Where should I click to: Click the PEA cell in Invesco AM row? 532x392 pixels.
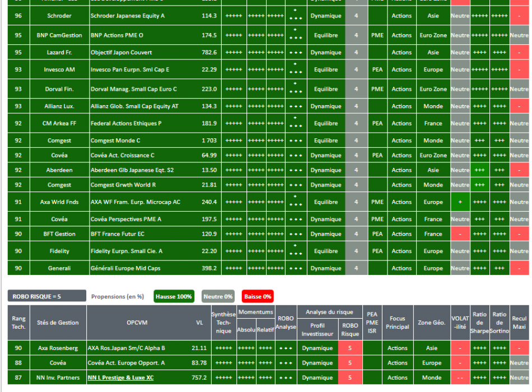click(x=377, y=69)
